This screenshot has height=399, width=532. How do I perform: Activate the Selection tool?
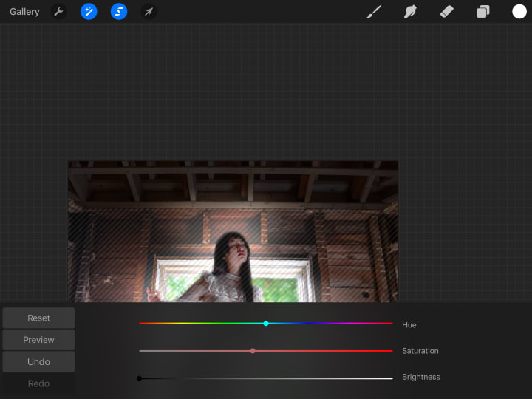pos(118,12)
